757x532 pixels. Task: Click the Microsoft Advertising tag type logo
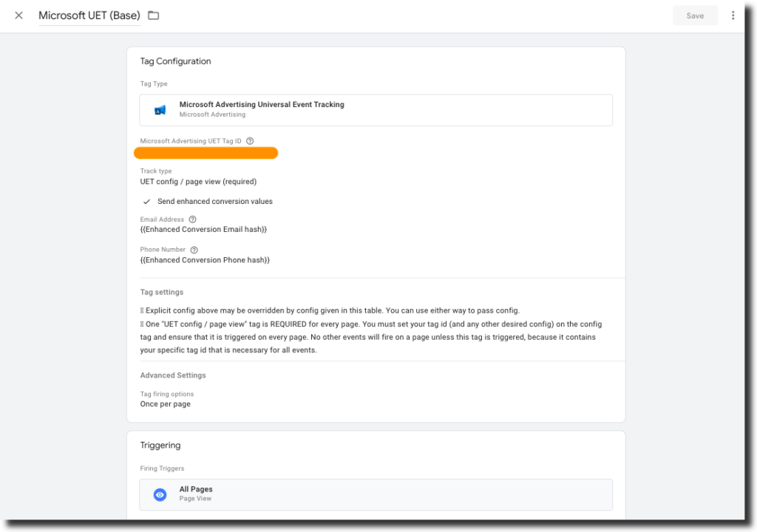tap(160, 110)
